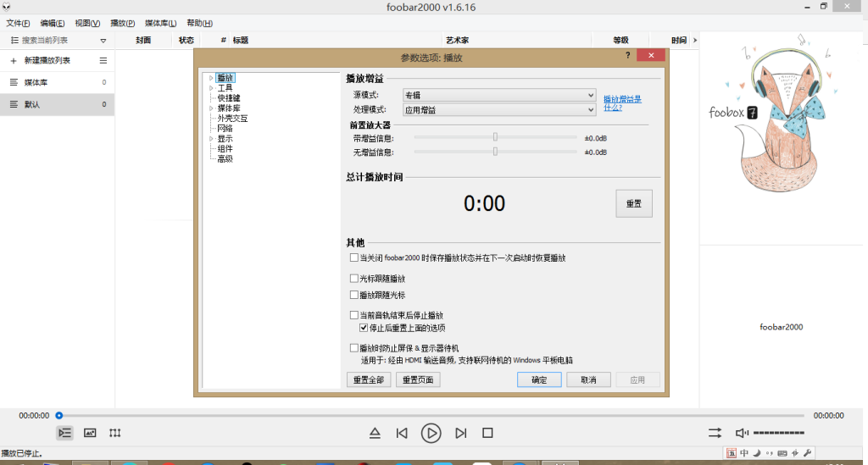The height and width of the screenshot is (465, 868).
Task: Click the media library list icon
Action: (14, 82)
